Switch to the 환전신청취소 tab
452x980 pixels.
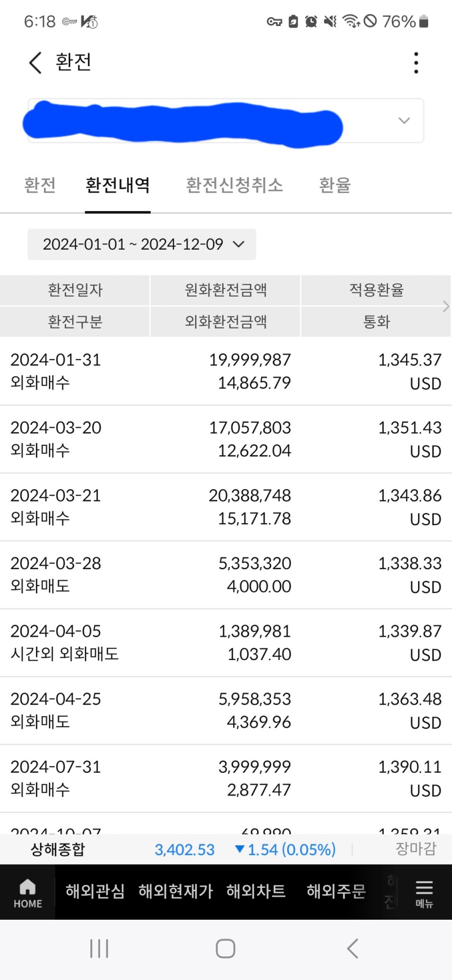(x=234, y=186)
